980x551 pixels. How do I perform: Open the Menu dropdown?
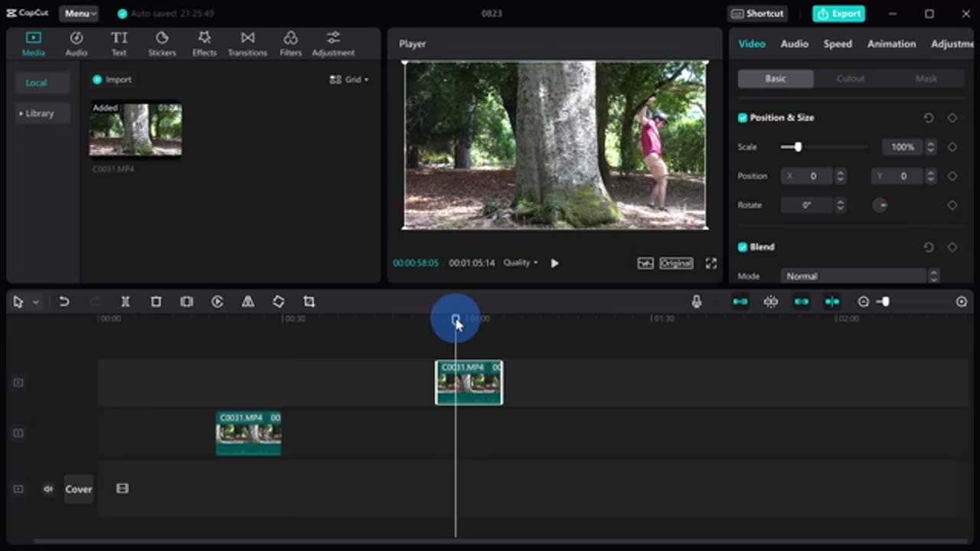point(80,14)
